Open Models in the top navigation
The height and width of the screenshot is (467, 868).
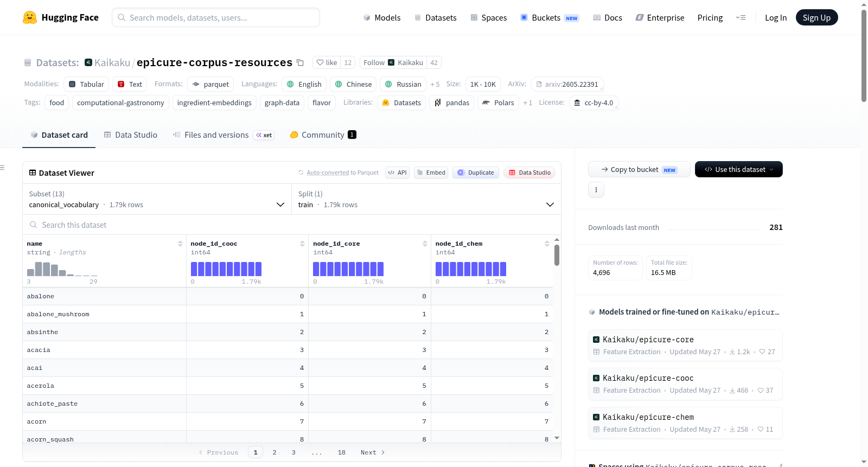coord(382,17)
